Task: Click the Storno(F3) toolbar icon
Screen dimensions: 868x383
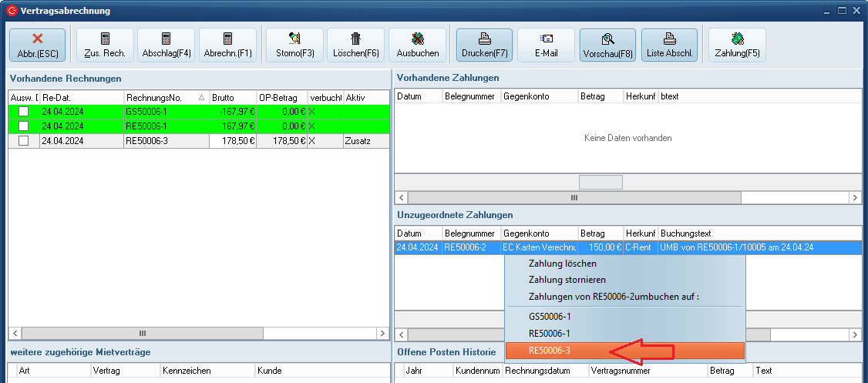Action: click(294, 45)
